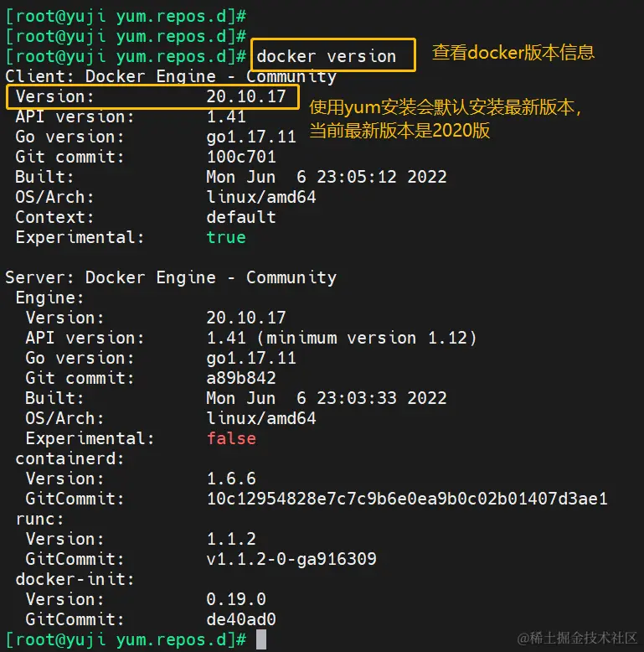Click the containerd GitCommit hash
The image size is (644, 652).
(407, 499)
